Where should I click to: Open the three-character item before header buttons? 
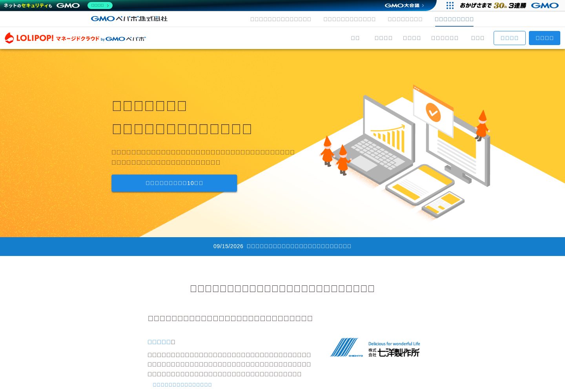(x=478, y=38)
